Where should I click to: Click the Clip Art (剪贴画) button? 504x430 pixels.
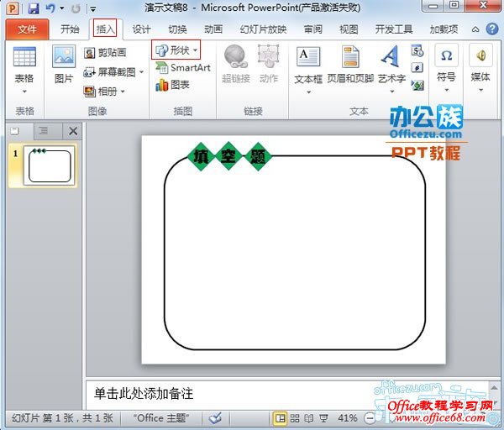pos(105,53)
